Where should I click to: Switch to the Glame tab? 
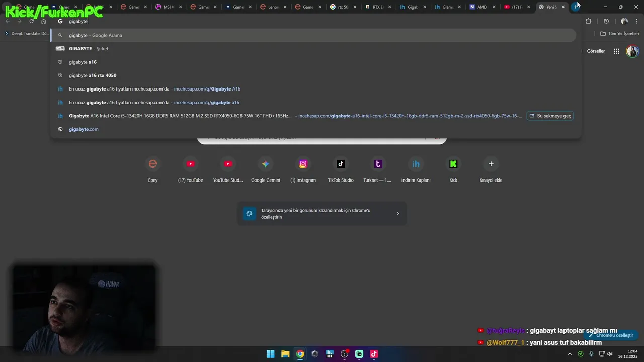[x=447, y=7]
